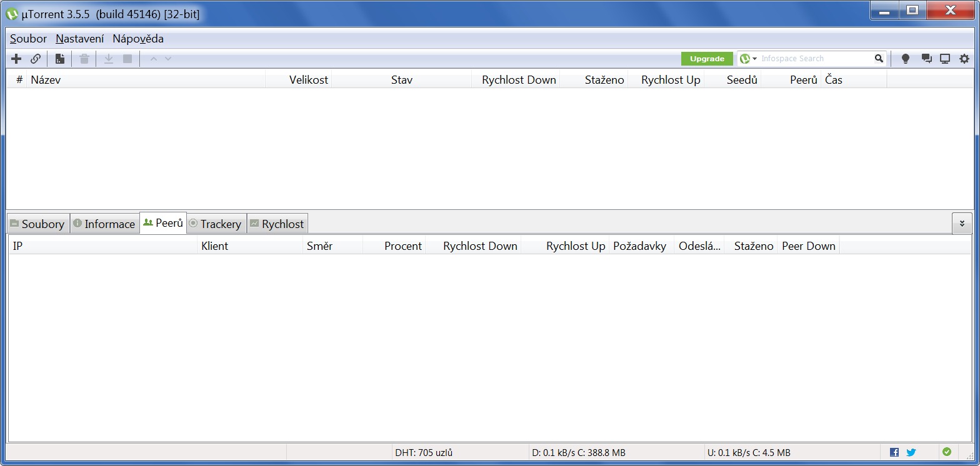Sort peers by Procent column
The image size is (980, 466).
pyautogui.click(x=394, y=246)
